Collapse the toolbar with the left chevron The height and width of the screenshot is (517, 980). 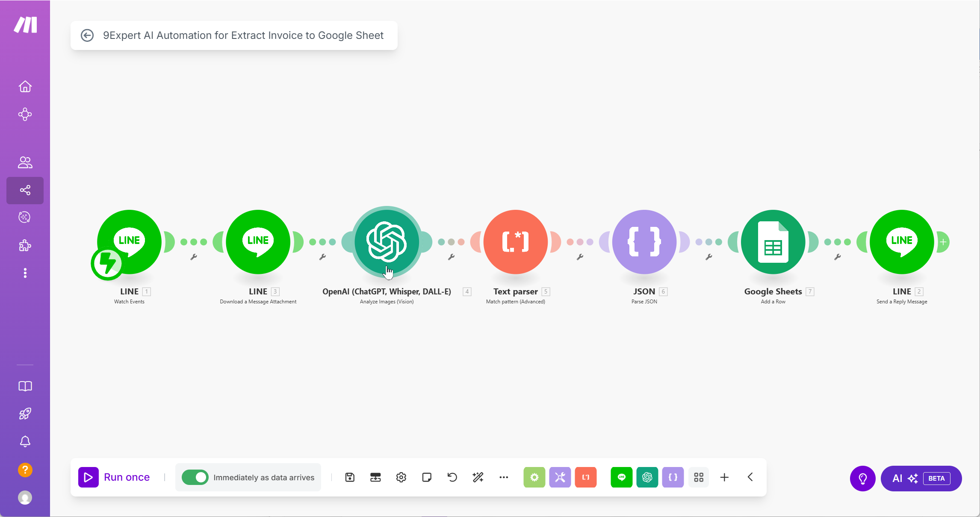click(x=750, y=477)
